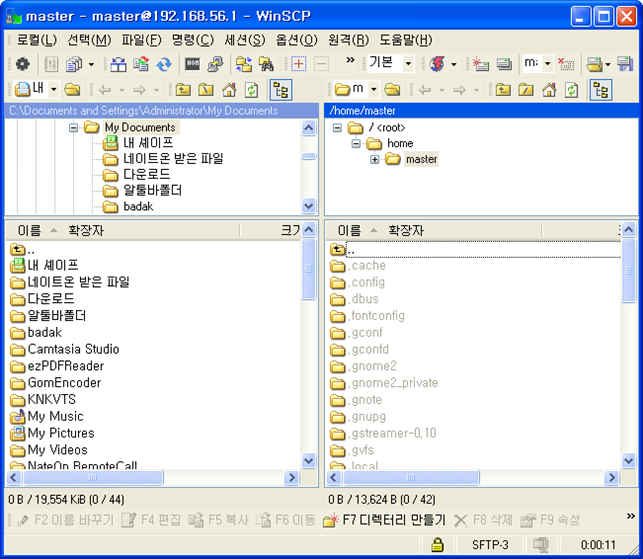
Task: Go to home directory in local panel
Action: [229, 89]
